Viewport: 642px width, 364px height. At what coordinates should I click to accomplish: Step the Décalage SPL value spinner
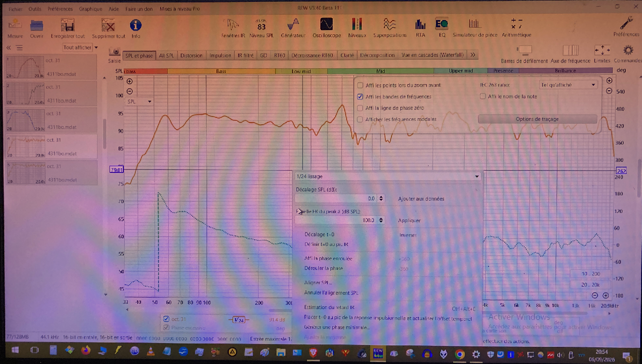pyautogui.click(x=381, y=198)
